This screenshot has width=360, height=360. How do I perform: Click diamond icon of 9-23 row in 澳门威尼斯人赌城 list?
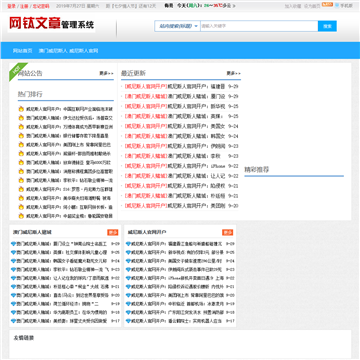point(13,269)
